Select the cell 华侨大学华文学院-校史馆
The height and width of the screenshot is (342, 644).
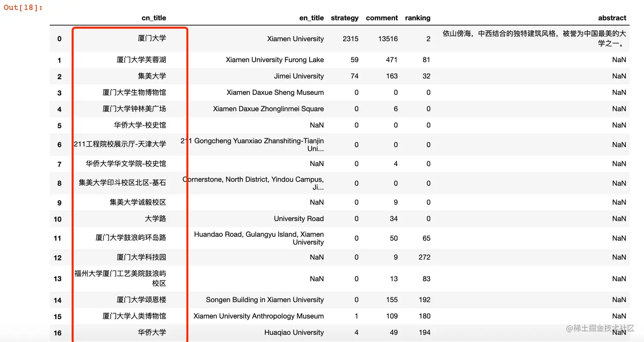point(126,163)
